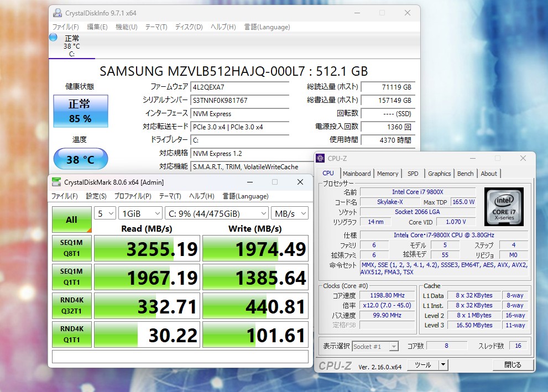This screenshot has width=548, height=392.
Task: Open 機能(U) menu in CrystalDiskInfo
Action: [x=127, y=27]
